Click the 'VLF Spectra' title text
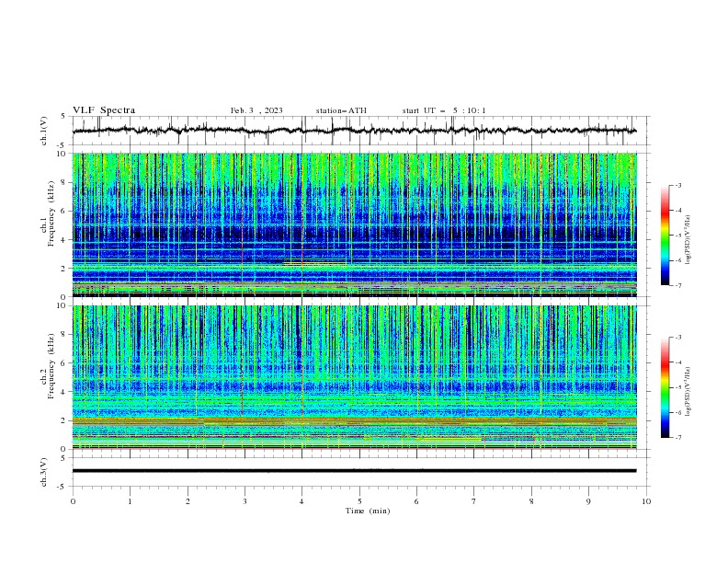Screen dimensions: 728x563 [x=104, y=110]
